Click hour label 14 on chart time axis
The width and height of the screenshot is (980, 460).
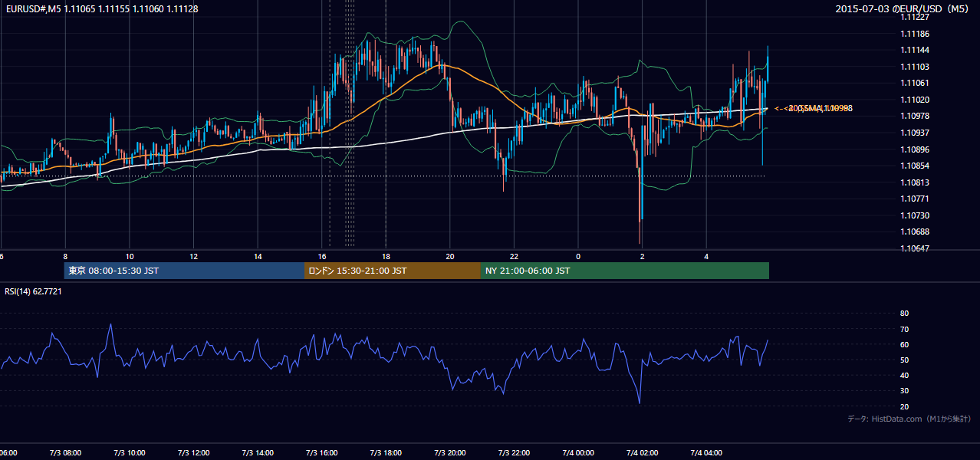258,257
